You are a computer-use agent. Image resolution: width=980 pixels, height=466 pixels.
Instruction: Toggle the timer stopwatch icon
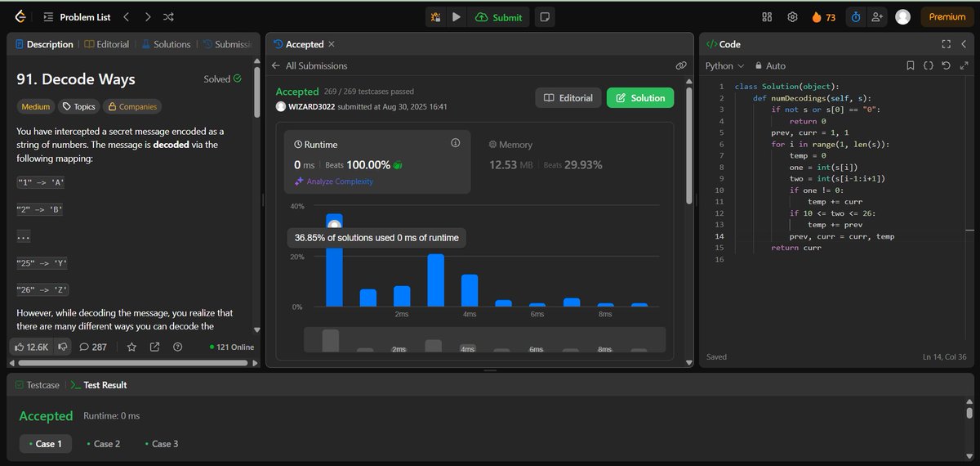pyautogui.click(x=855, y=16)
